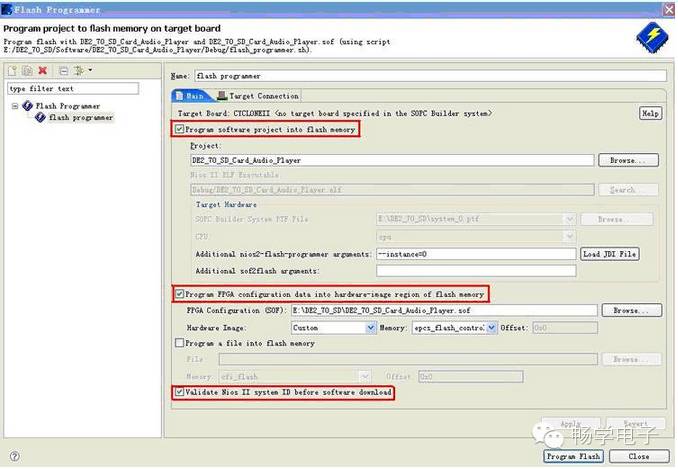Switch to the Target Connection tab
Image resolution: width=678 pixels, height=469 pixels.
pyautogui.click(x=258, y=96)
